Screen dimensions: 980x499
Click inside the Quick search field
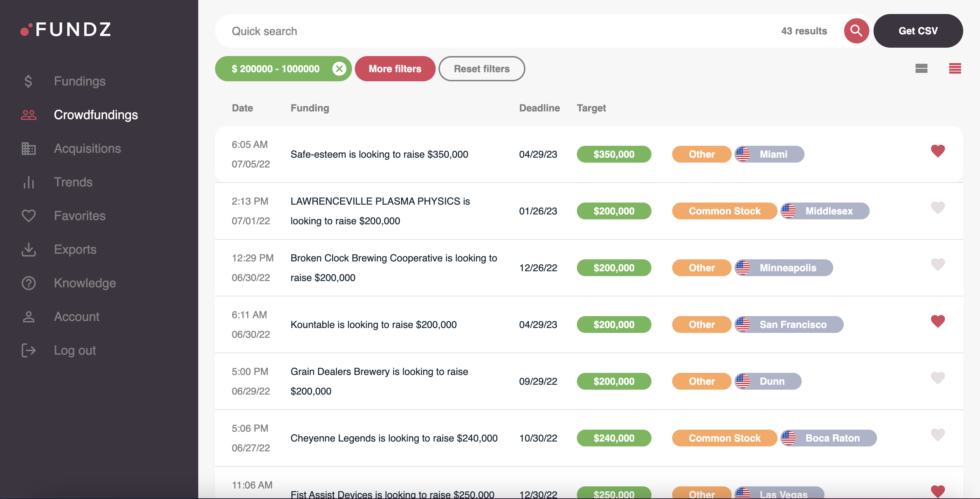coord(380,31)
